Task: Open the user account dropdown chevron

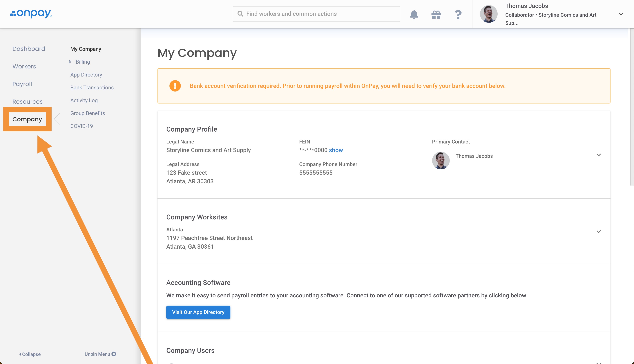Action: (621, 14)
